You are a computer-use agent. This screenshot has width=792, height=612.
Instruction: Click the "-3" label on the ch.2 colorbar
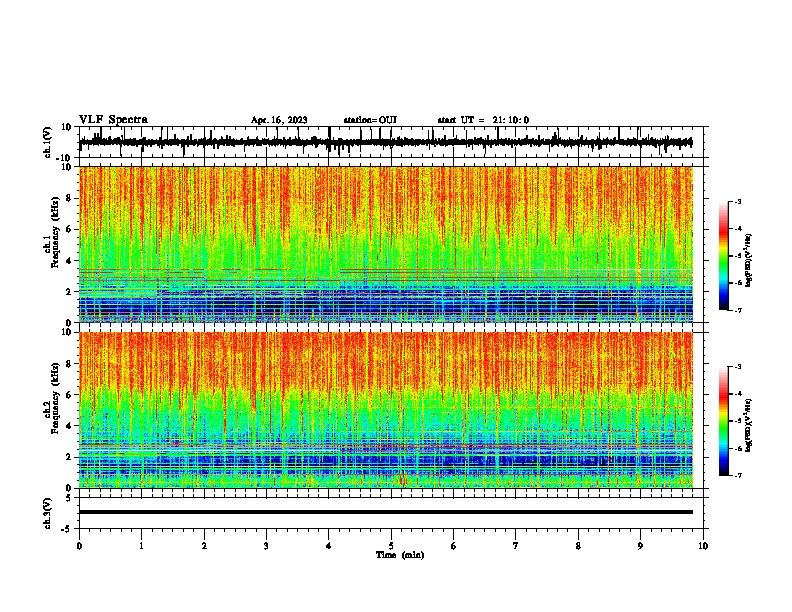(x=738, y=367)
